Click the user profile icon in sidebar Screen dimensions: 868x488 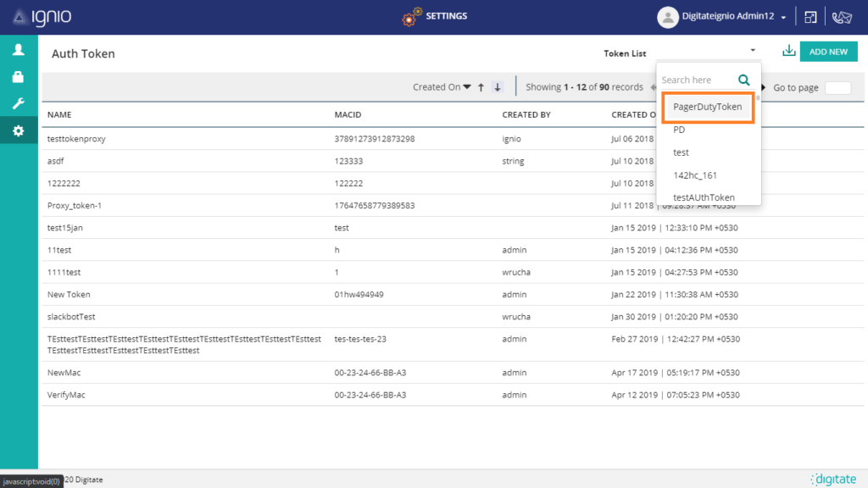click(18, 50)
